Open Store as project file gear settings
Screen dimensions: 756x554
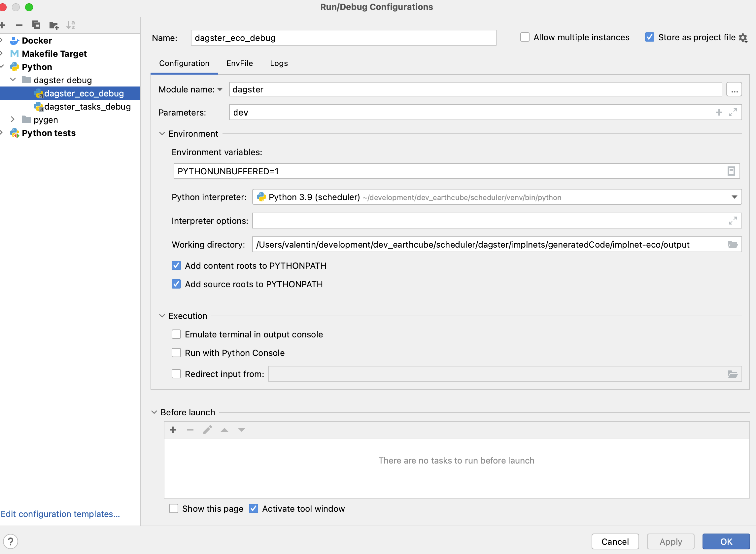coord(743,38)
